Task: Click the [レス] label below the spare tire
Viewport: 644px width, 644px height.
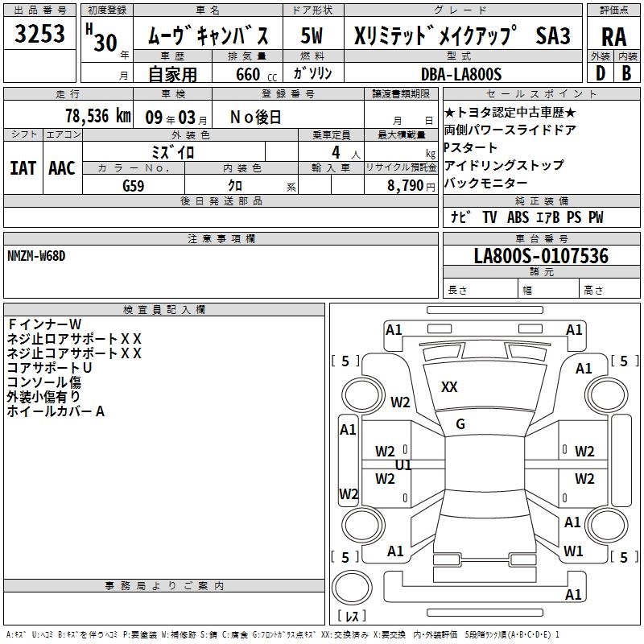Action: click(352, 615)
